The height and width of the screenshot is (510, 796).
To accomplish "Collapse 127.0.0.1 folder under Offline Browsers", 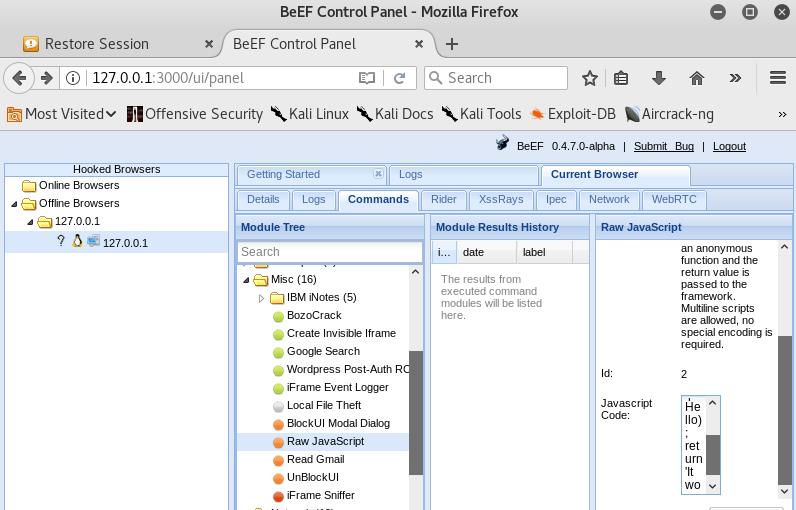I will point(30,222).
